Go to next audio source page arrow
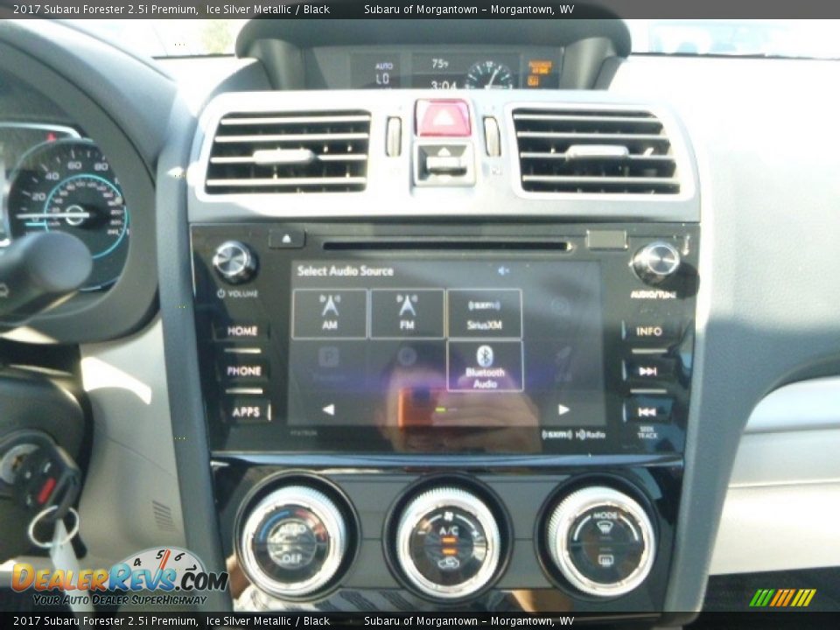Screen dimensions: 840x630 point(563,409)
